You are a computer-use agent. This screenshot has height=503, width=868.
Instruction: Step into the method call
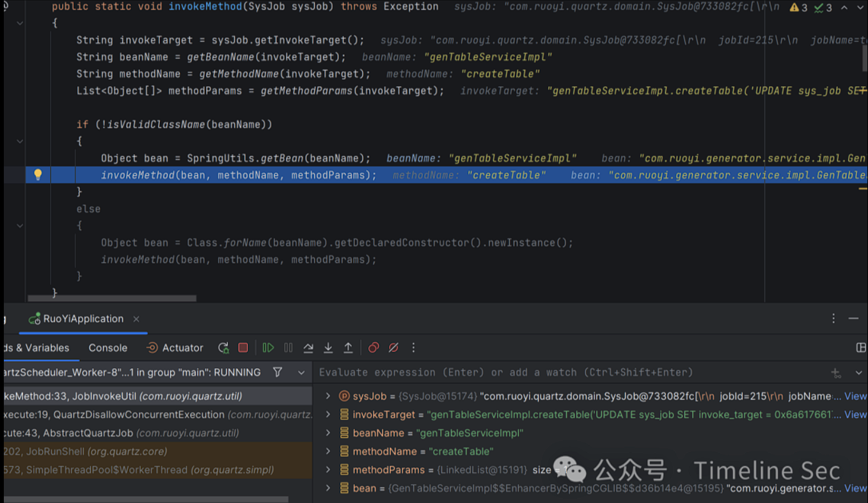[x=328, y=348]
